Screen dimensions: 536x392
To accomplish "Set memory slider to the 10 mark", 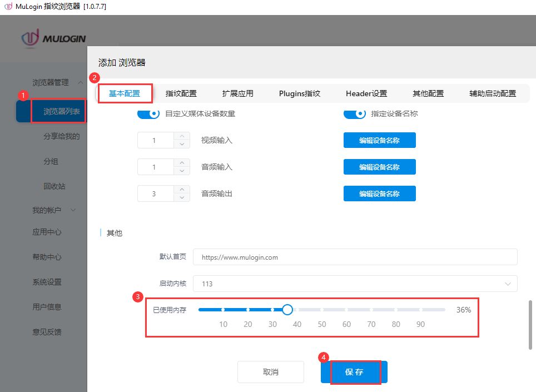I will point(223,310).
